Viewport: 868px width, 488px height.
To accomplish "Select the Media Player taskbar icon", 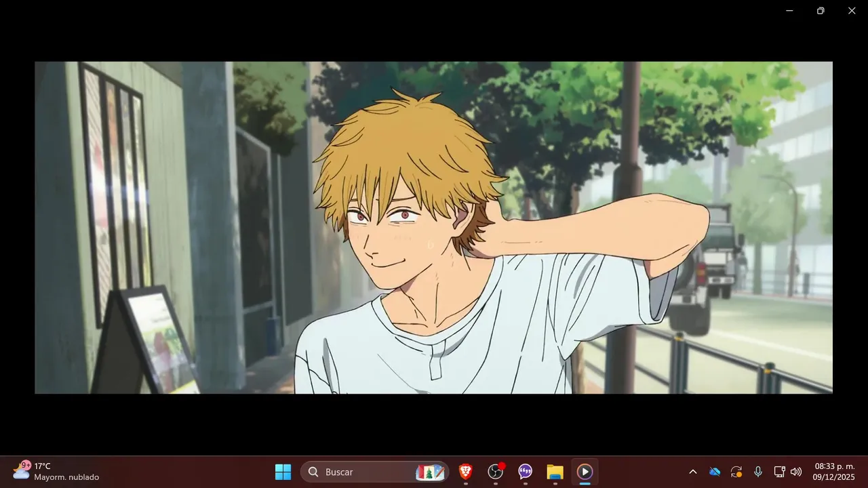I will pyautogui.click(x=585, y=472).
